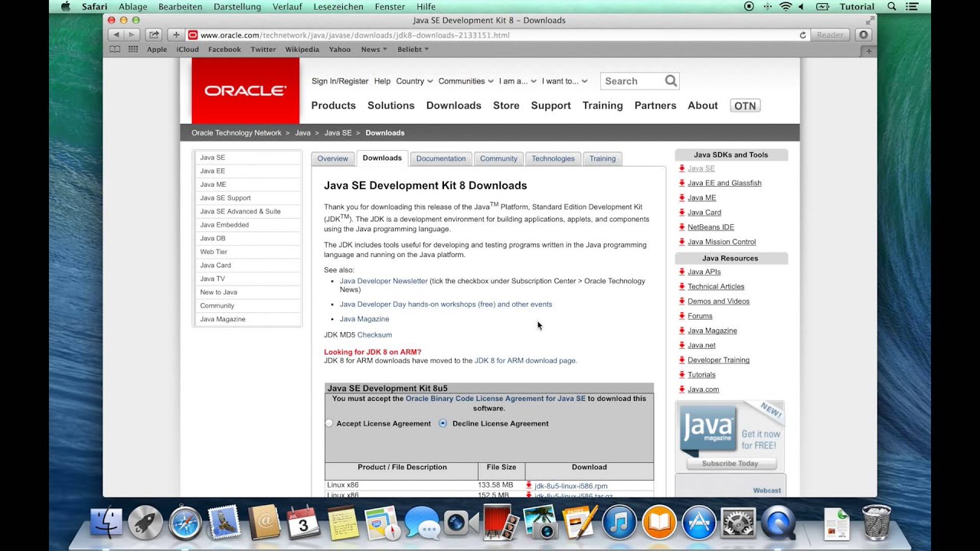Open the Java Developer Newsletter link

pyautogui.click(x=384, y=281)
